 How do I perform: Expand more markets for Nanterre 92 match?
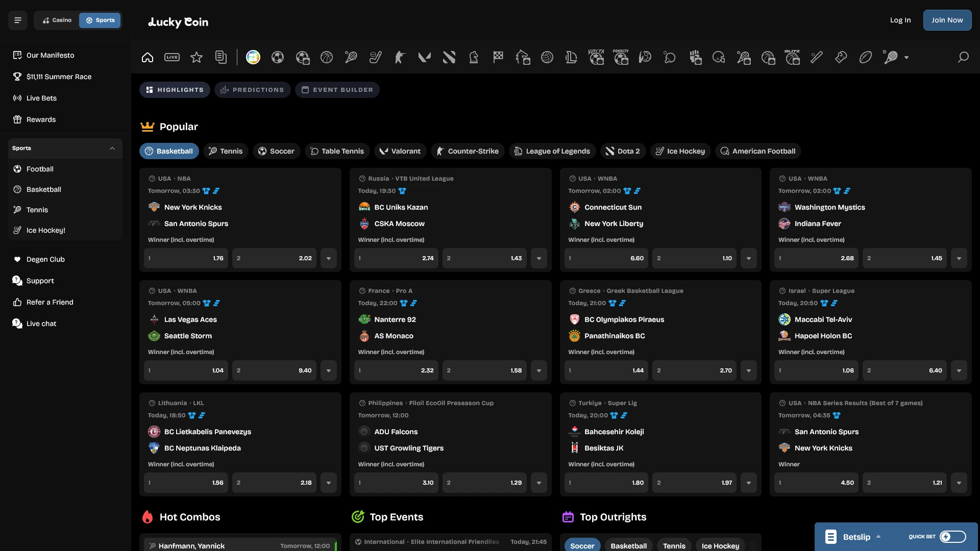[539, 370]
